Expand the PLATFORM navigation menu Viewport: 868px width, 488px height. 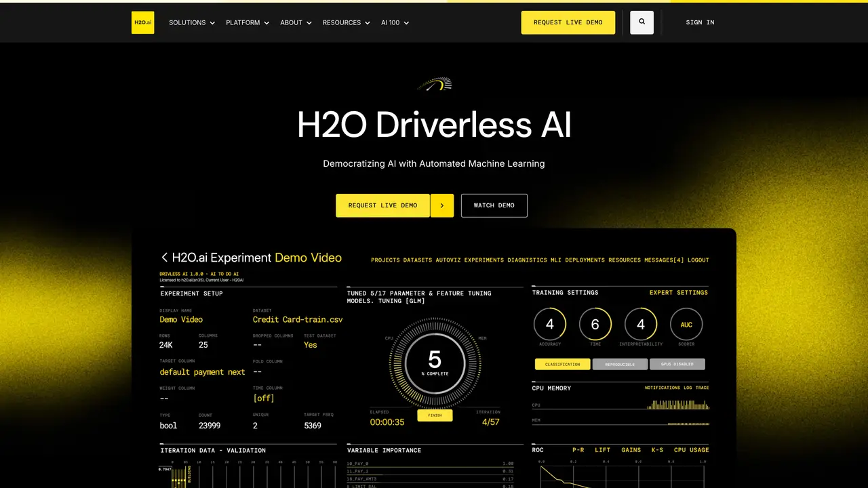(x=248, y=22)
